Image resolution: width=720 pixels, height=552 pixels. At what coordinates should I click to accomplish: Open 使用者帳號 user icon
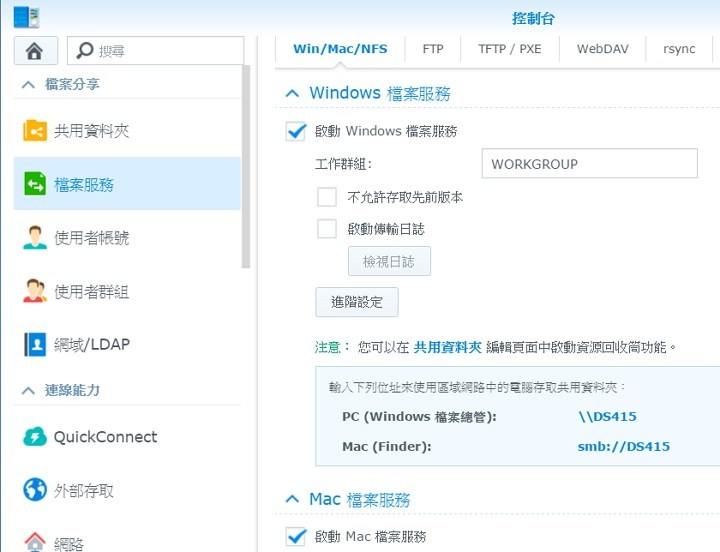click(x=35, y=237)
